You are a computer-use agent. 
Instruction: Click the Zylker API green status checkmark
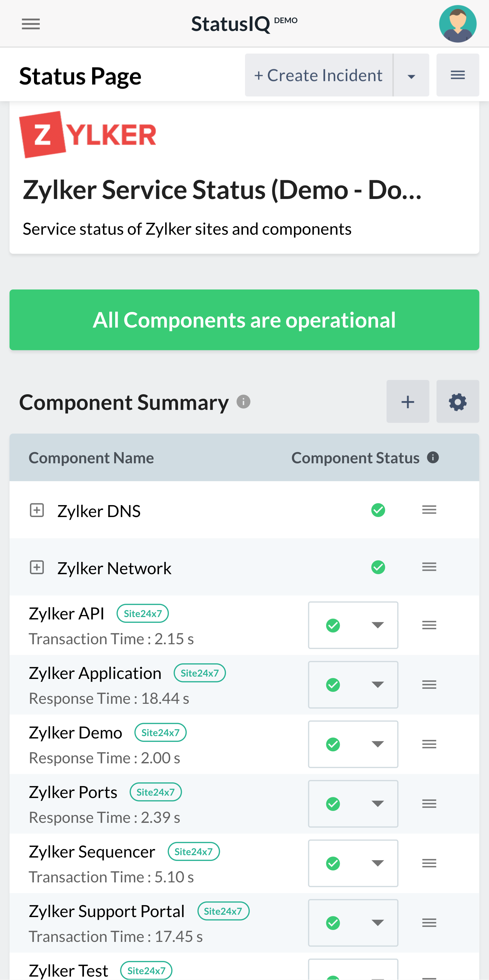tap(333, 626)
